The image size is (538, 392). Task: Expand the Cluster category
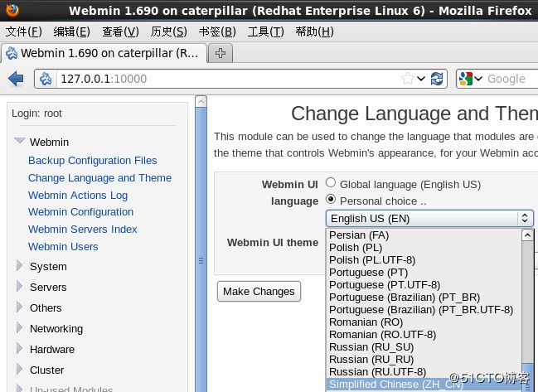point(19,369)
